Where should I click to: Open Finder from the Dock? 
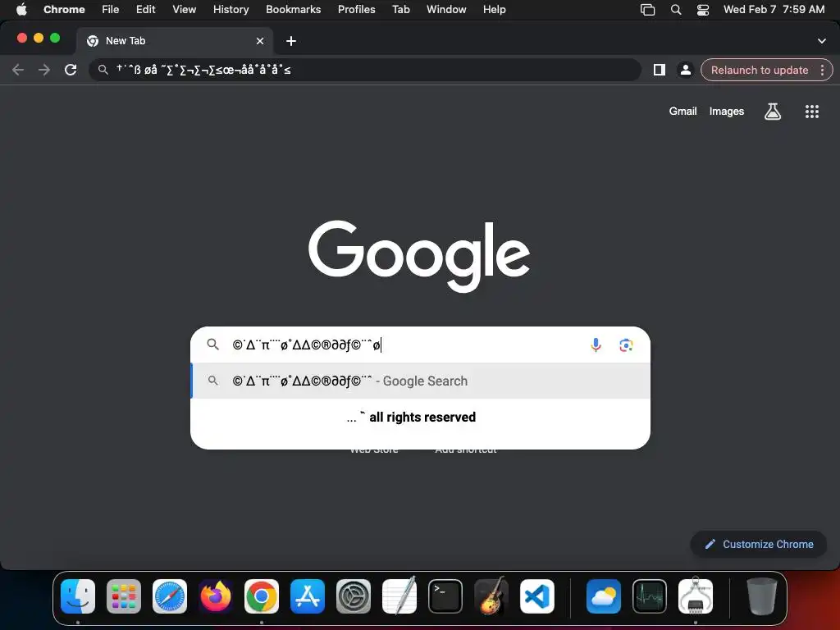[78, 596]
